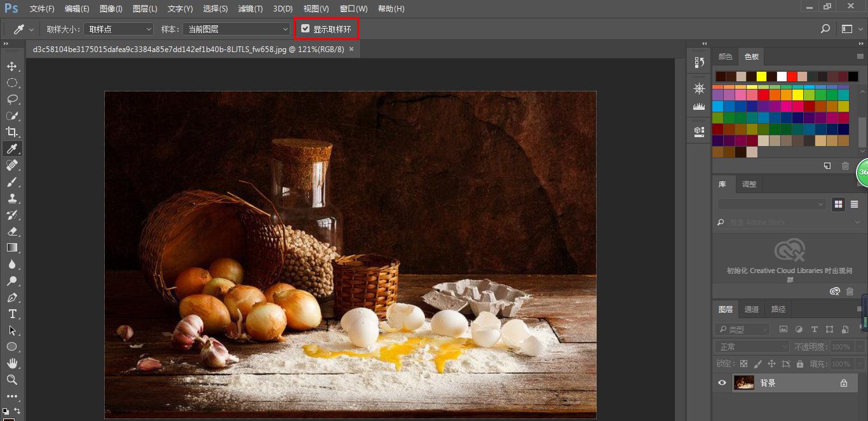Uncheck the 显示取样环 checkbox
This screenshot has height=421, width=868.
(x=306, y=29)
